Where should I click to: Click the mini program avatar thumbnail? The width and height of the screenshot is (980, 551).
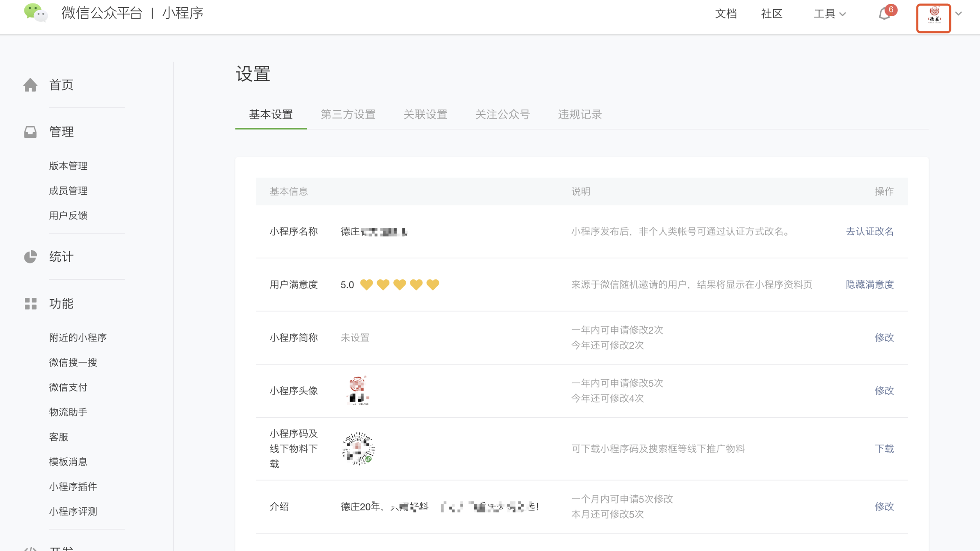358,390
